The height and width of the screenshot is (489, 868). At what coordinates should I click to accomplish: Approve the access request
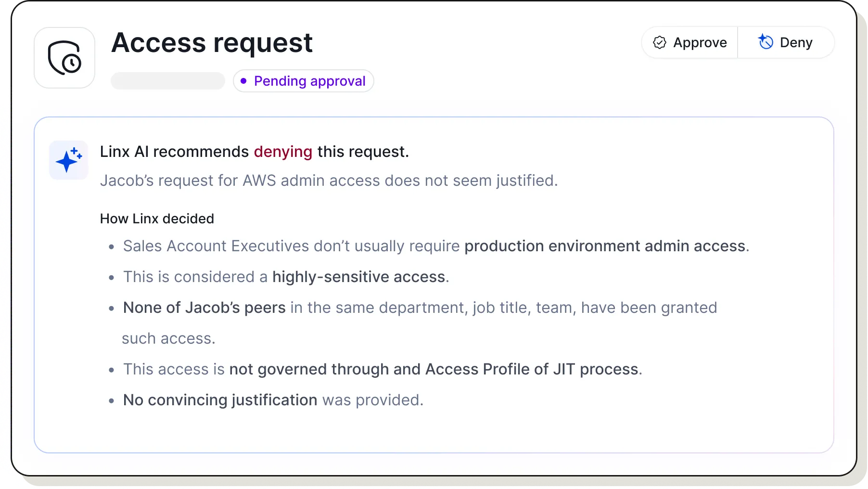pyautogui.click(x=689, y=42)
